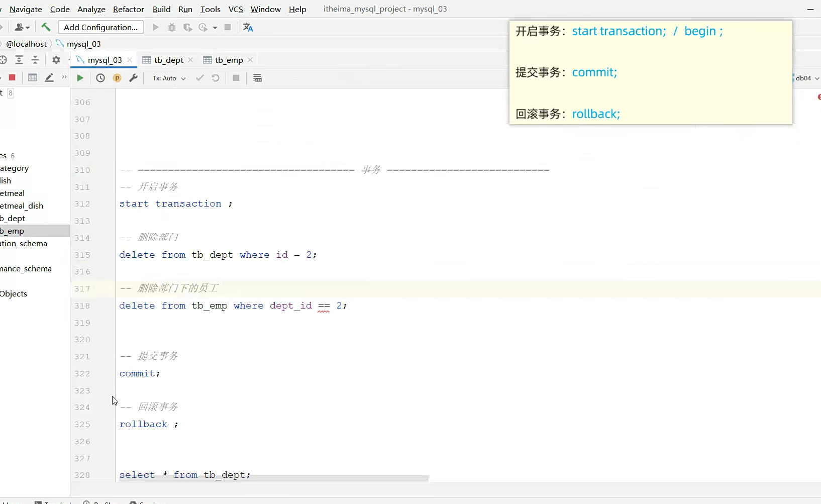Place cursor on 'start transaction ;' line

point(176,204)
